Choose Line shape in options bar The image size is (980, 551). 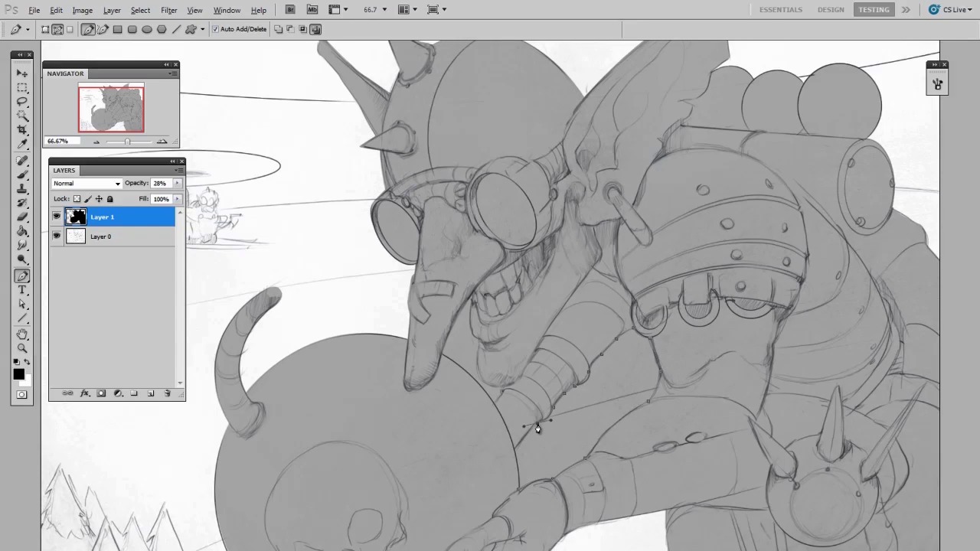click(176, 29)
